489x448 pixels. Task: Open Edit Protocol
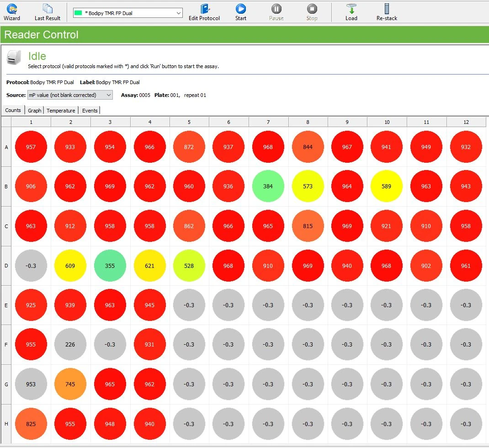pos(204,12)
